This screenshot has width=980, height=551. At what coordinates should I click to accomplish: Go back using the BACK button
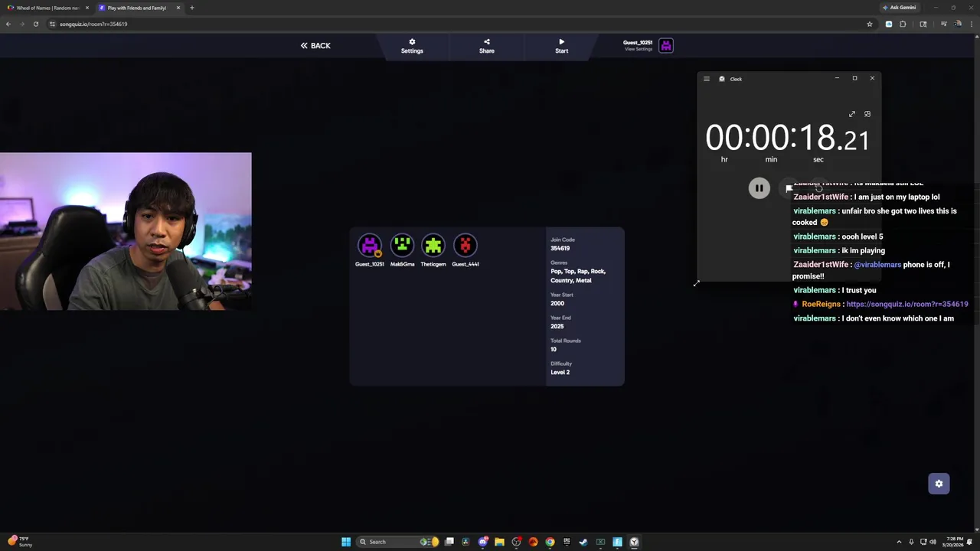point(315,45)
